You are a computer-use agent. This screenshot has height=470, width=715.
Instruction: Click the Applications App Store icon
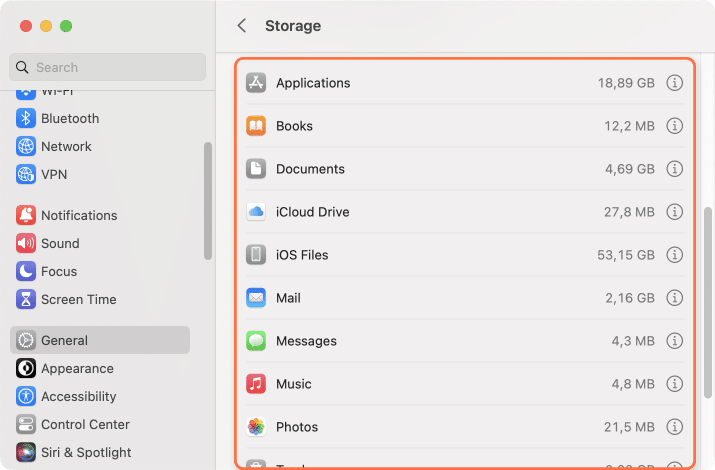tap(256, 83)
